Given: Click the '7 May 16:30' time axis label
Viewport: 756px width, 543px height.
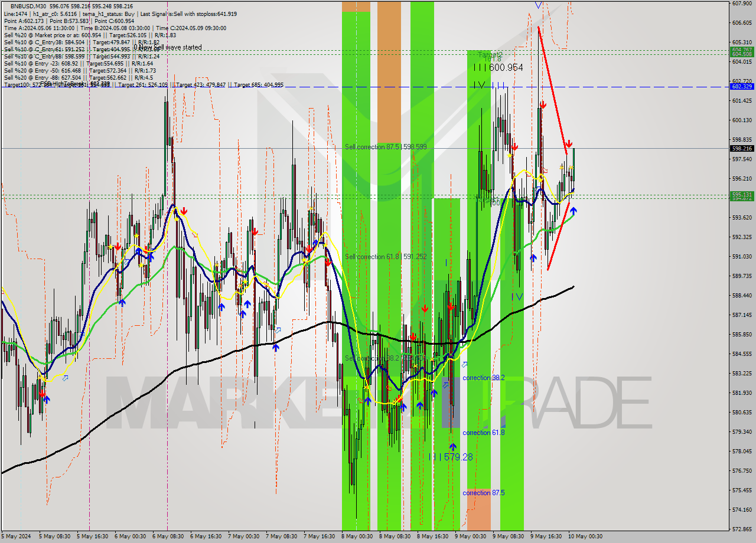Looking at the screenshot, I should point(319,537).
